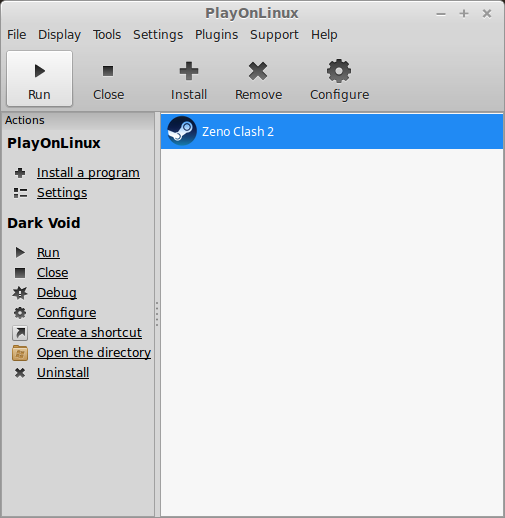The width and height of the screenshot is (505, 518).
Task: Open the Plugins menu
Action: 216,35
